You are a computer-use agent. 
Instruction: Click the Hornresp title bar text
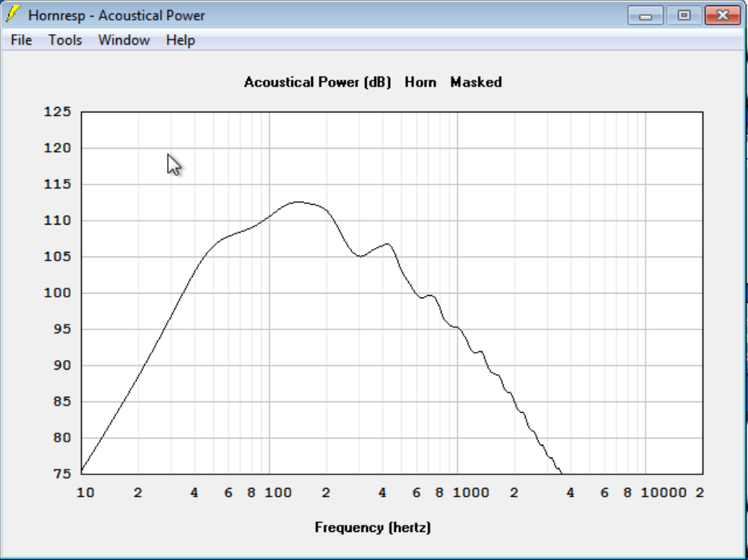(116, 15)
